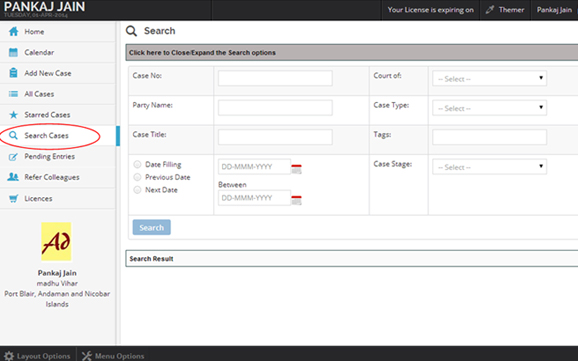The image size is (578, 361).
Task: Click the PANKAJ JAIN title in header
Action: (44, 7)
